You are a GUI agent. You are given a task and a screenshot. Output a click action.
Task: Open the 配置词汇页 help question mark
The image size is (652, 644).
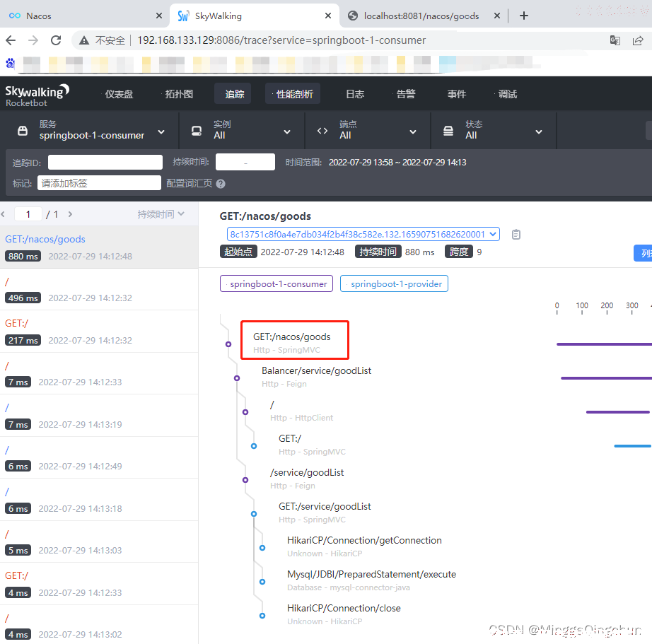coord(221,184)
